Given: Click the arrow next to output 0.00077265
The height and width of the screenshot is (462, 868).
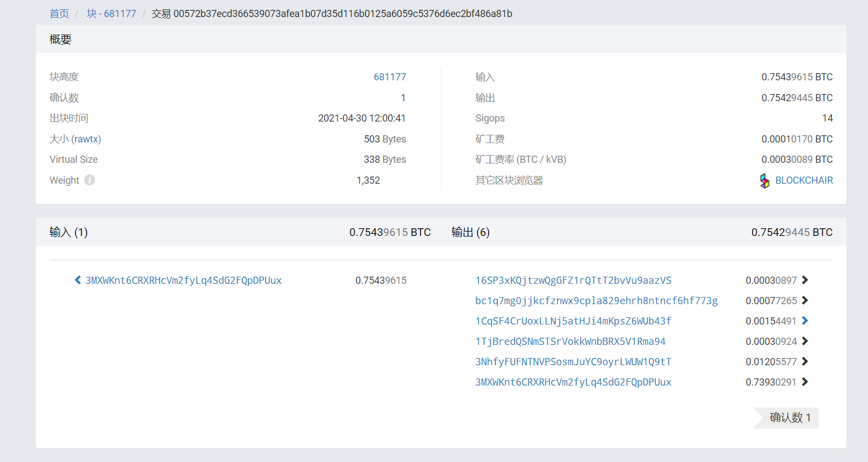Looking at the screenshot, I should pyautogui.click(x=805, y=300).
